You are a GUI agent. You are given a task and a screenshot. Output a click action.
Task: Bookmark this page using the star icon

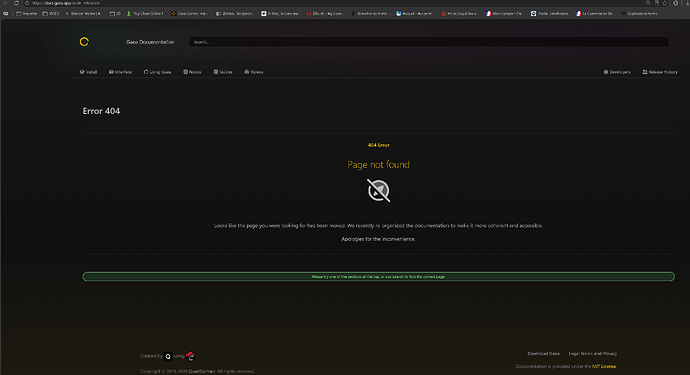pyautogui.click(x=665, y=3)
